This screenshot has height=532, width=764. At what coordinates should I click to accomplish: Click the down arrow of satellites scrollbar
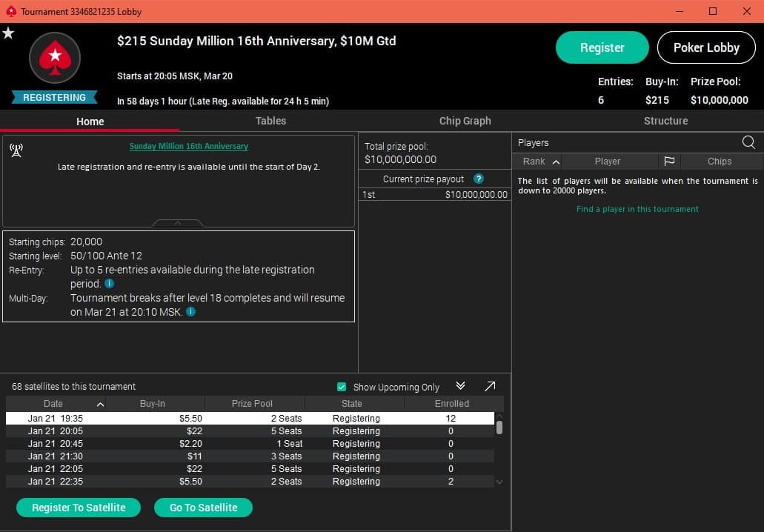pos(499,482)
